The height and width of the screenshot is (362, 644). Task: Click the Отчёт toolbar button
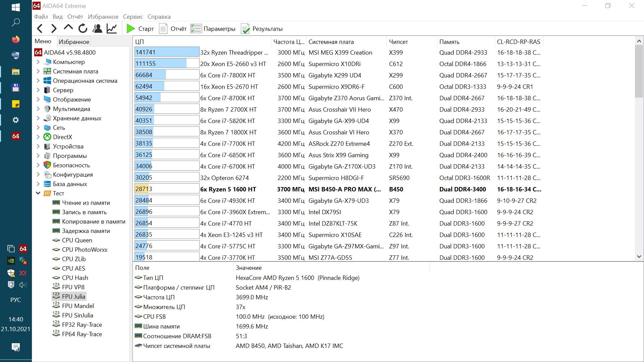pyautogui.click(x=173, y=29)
